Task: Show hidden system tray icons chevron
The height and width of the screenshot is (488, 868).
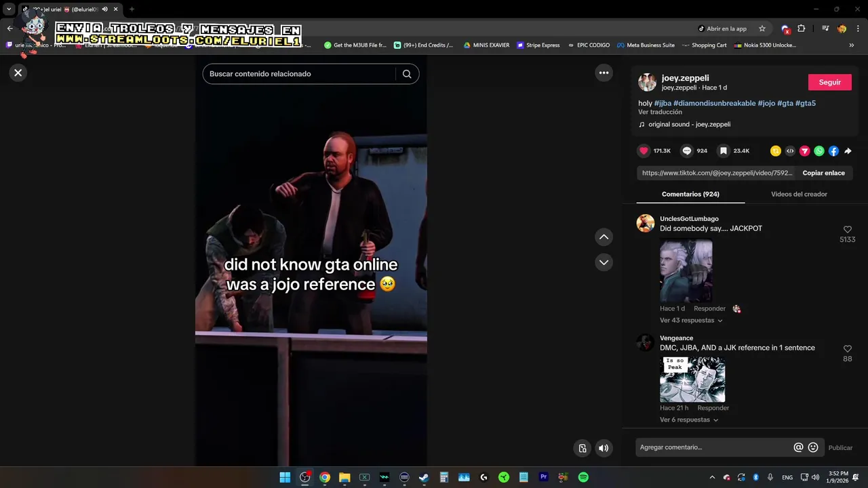Action: pos(711,477)
